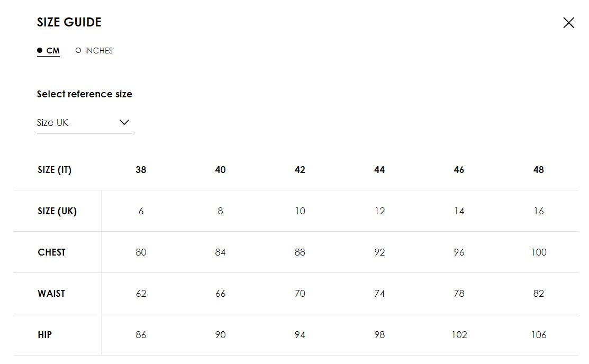589x364 pixels.
Task: Click the CHEST row label
Action: pyautogui.click(x=52, y=252)
